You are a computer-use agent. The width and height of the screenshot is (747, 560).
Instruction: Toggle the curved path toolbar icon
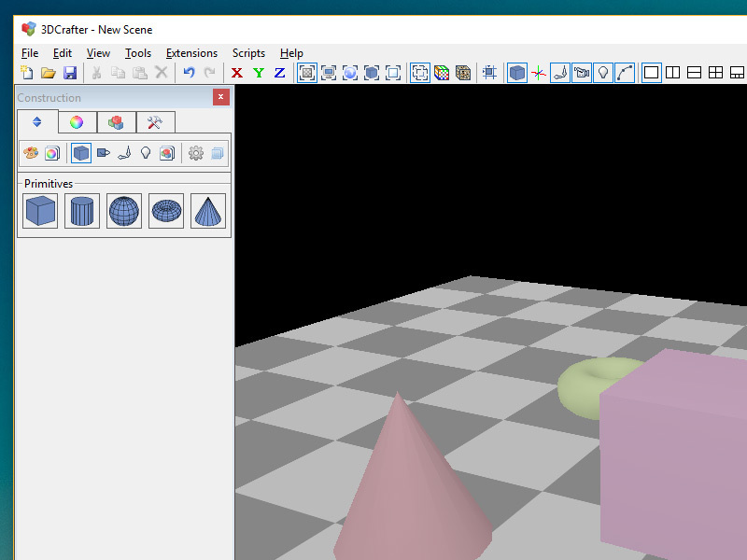click(x=625, y=73)
